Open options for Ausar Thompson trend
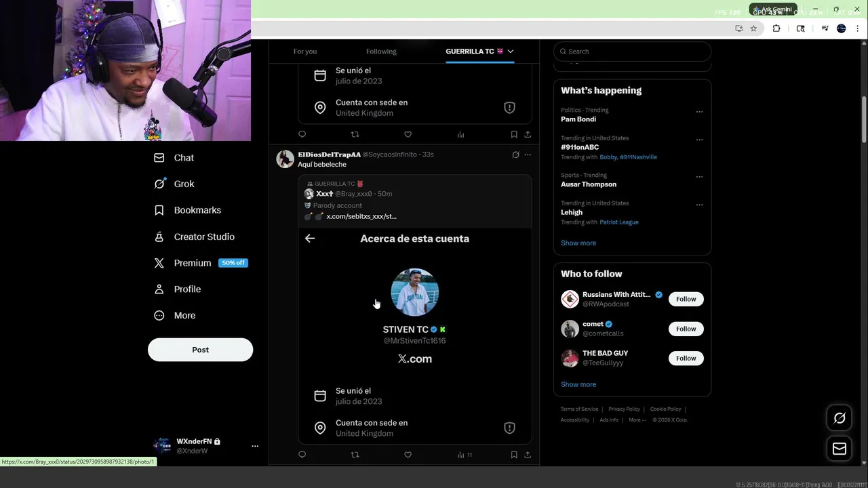Viewport: 868px width, 488px height. click(699, 177)
